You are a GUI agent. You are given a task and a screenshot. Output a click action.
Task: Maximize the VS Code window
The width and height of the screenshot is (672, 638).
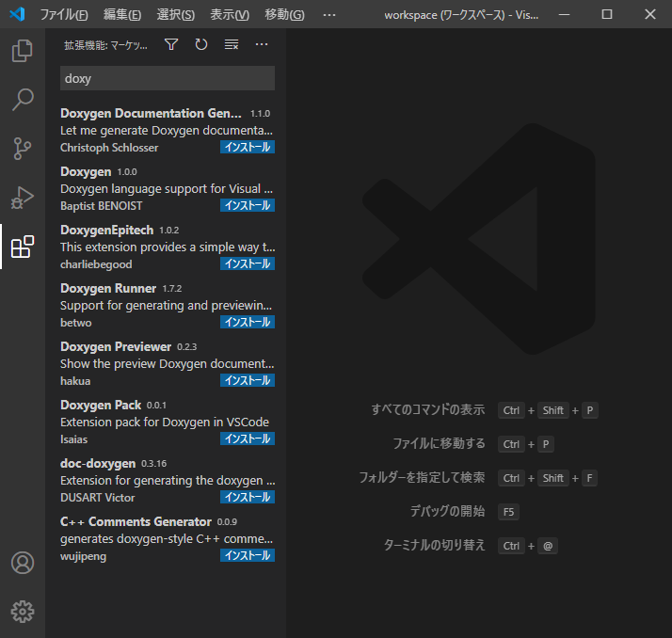(607, 14)
